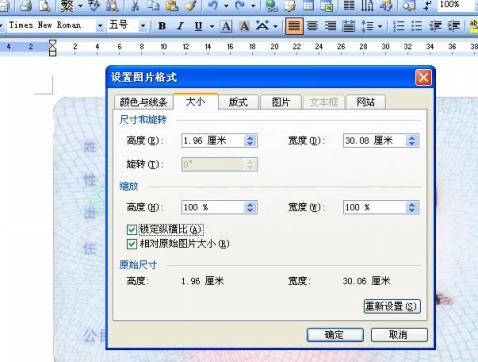Image resolution: width=478 pixels, height=362 pixels.
Task: Click the Print icon in the toolbar
Action: pos(26,5)
